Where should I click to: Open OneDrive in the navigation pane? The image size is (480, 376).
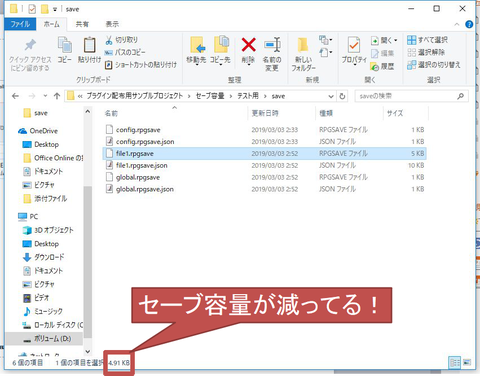[38, 131]
